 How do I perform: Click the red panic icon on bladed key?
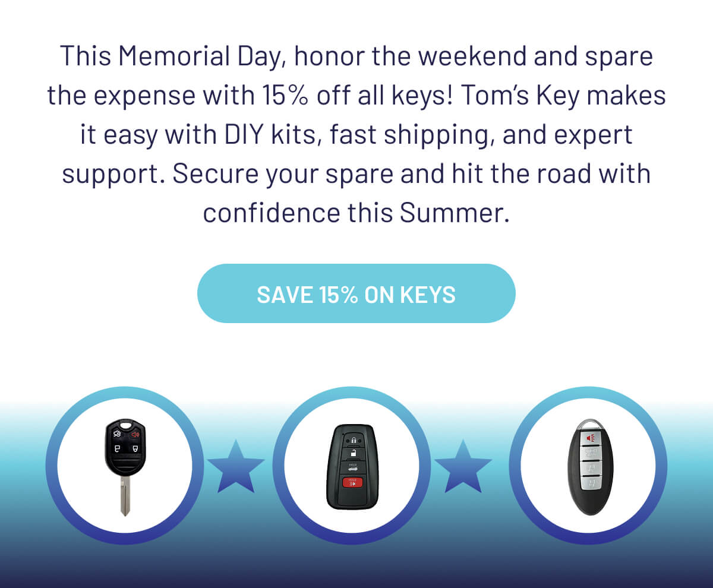135,435
